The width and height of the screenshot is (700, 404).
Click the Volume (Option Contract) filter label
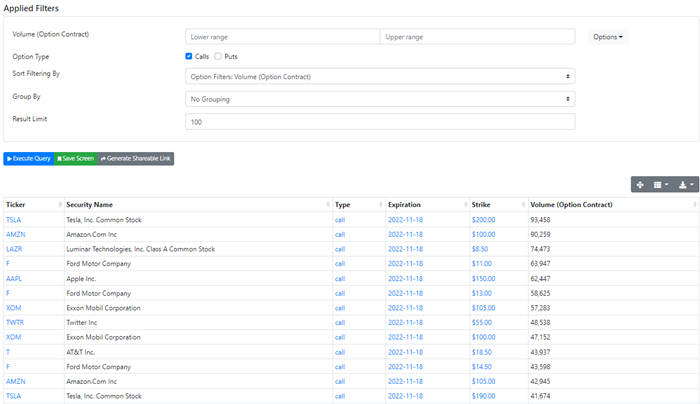click(50, 34)
